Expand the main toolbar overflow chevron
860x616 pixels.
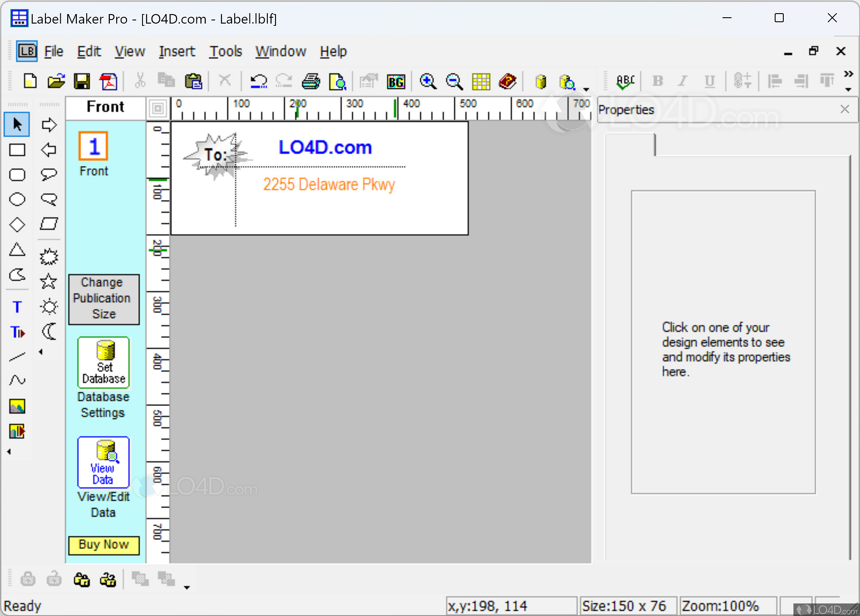pyautogui.click(x=848, y=74)
